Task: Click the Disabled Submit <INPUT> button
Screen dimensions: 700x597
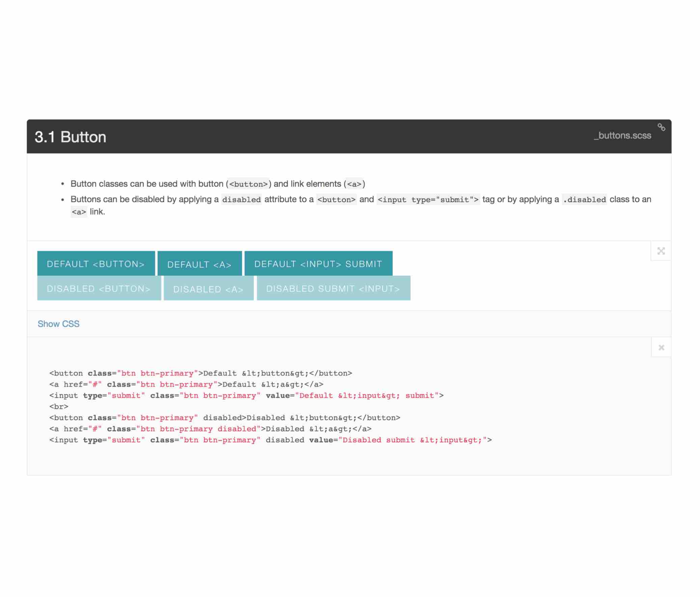Action: coord(333,288)
